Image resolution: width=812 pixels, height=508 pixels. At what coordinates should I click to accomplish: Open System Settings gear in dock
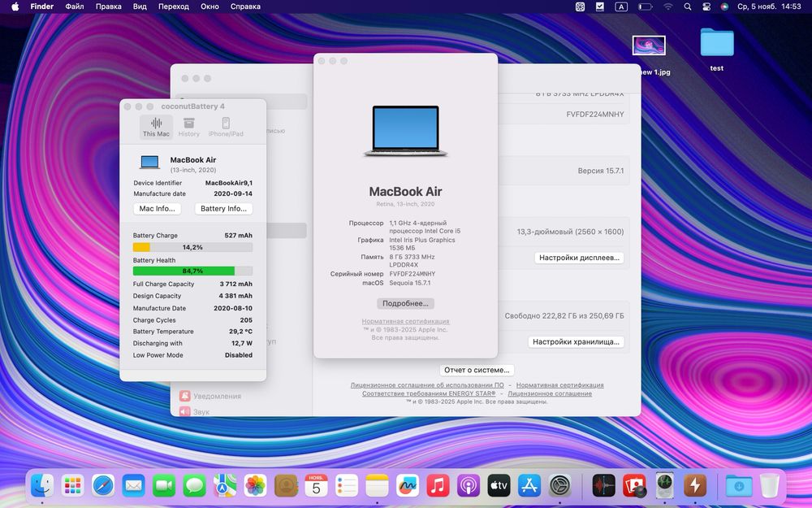pyautogui.click(x=559, y=486)
